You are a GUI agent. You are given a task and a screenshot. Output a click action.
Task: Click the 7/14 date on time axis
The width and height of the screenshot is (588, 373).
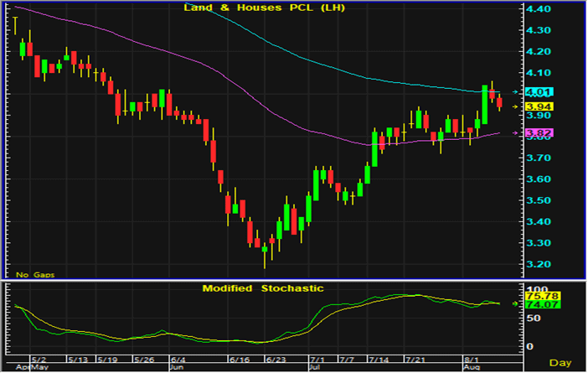[381, 359]
